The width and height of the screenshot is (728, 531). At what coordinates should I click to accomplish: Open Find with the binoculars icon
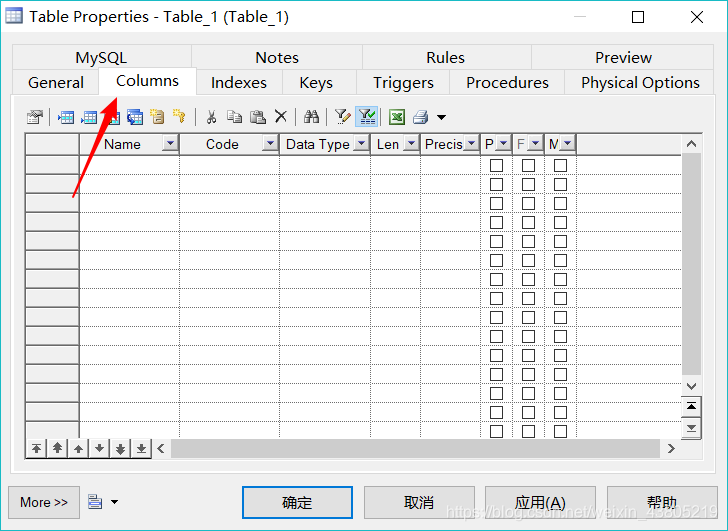tap(311, 117)
